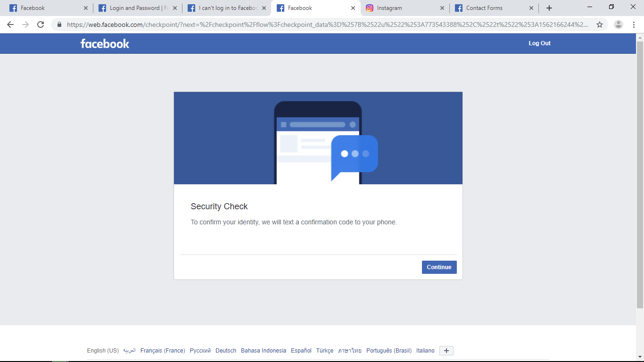Click the scrollbar down arrow
The image size is (644, 362).
[x=640, y=358]
